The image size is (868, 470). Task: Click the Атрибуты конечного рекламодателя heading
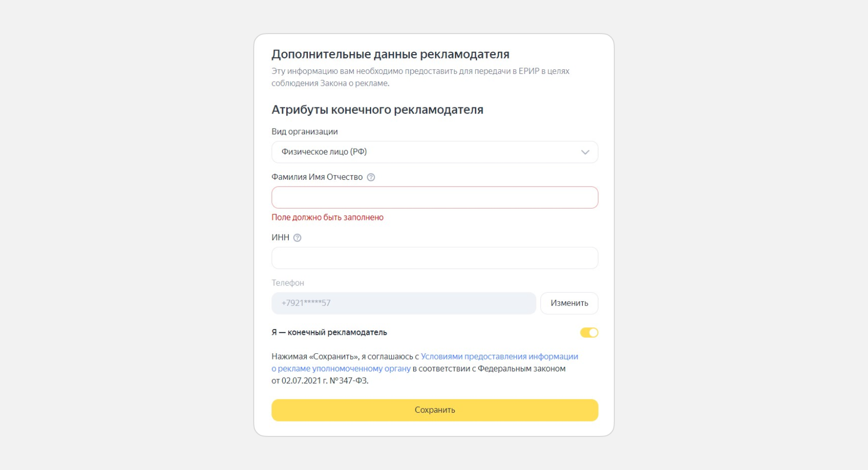click(378, 109)
